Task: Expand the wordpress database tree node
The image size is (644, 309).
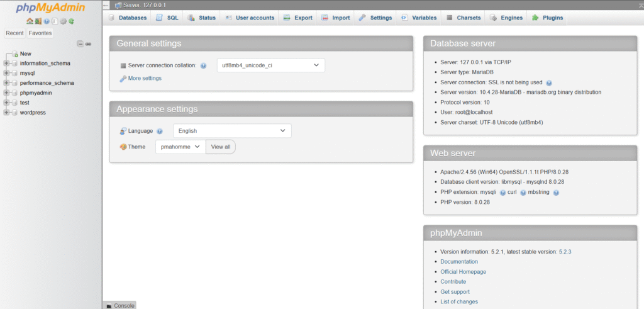Action: 6,113
